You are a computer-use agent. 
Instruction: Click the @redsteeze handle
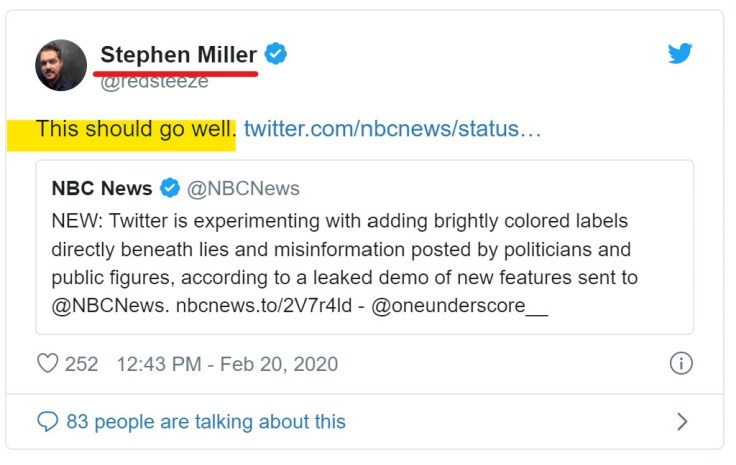pos(154,82)
